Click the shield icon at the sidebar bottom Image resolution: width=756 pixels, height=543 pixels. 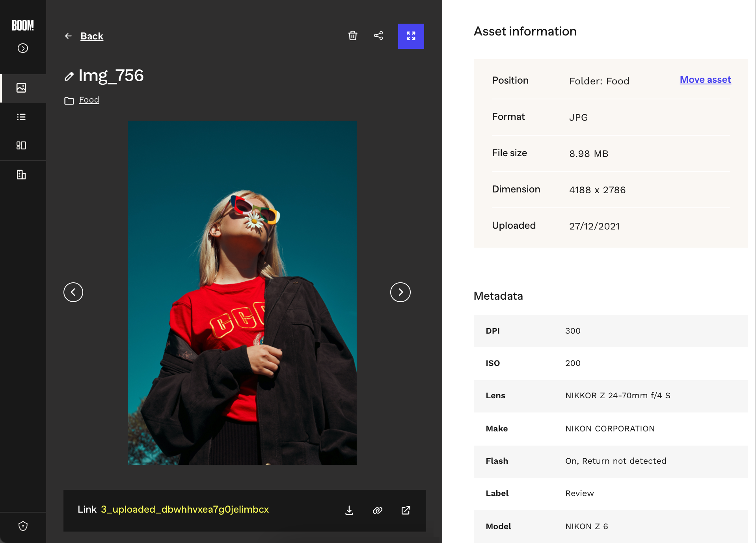tap(22, 526)
